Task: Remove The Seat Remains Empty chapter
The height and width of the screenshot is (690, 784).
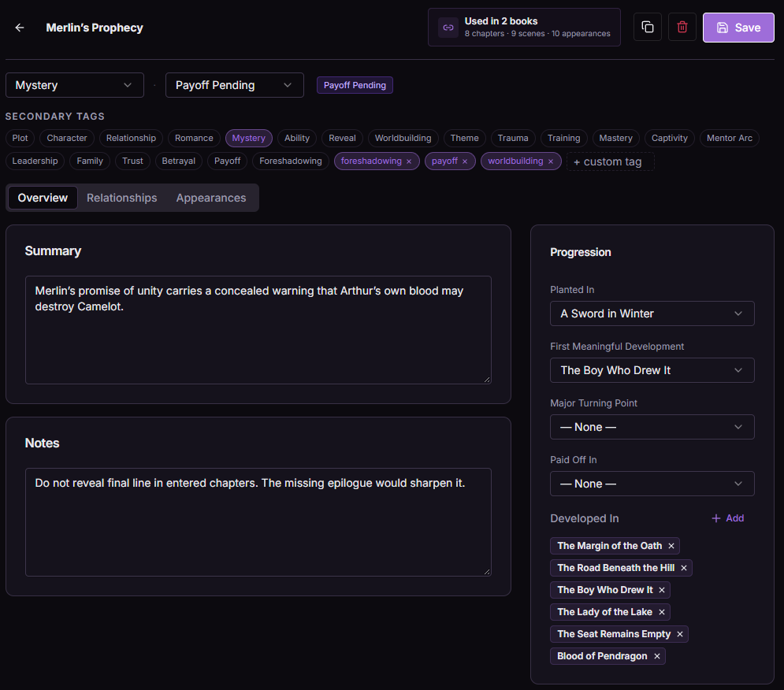Action: pos(679,634)
